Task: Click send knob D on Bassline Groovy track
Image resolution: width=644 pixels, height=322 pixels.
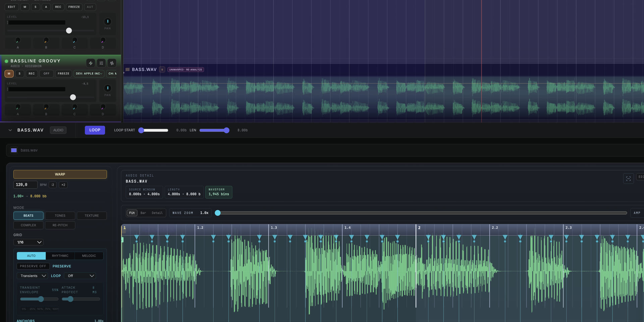Action: coord(103,107)
